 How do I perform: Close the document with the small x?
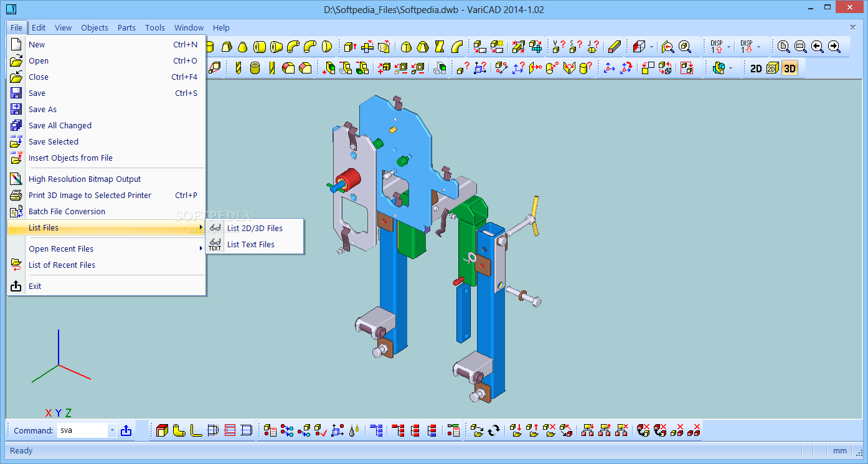click(x=852, y=27)
